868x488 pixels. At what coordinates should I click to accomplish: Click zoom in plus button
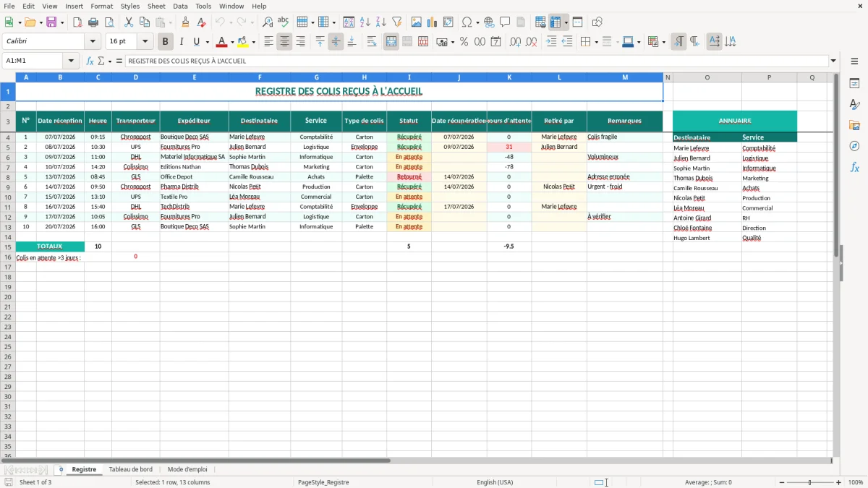pos(838,482)
